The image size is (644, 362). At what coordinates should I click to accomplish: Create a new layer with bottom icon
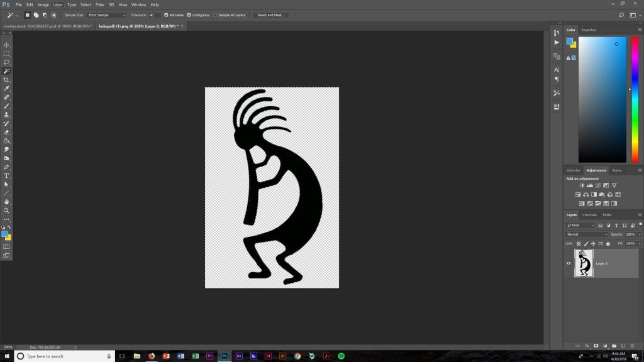click(623, 346)
